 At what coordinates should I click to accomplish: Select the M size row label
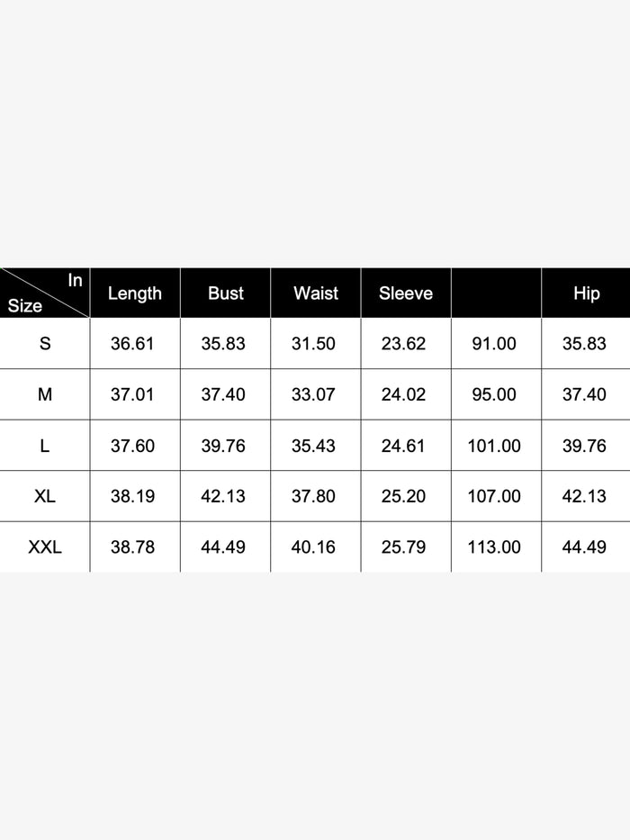(x=45, y=394)
